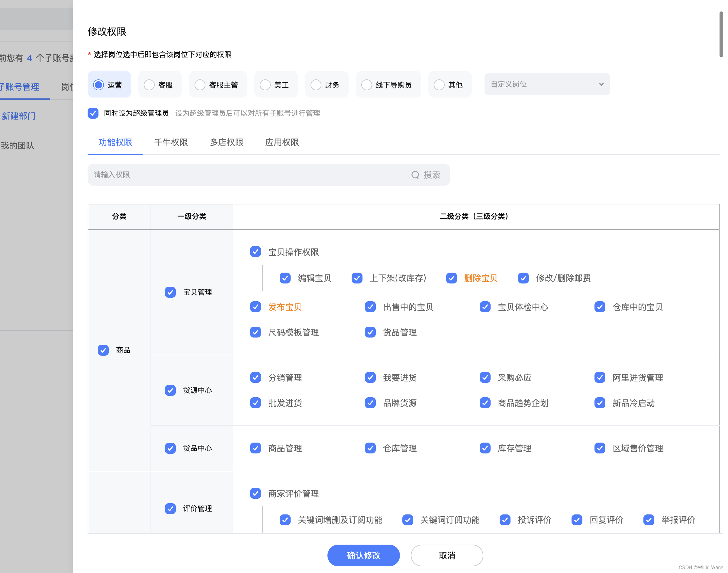Screen dimensions: 728x573
Task: Select the 其他 role radio button
Action: pyautogui.click(x=439, y=85)
